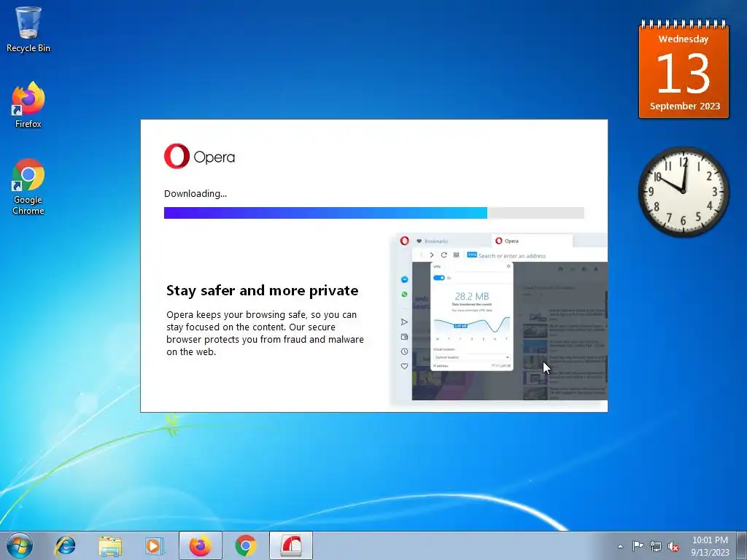Open Windows Media Player from the taskbar
747x560 pixels.
pyautogui.click(x=155, y=545)
